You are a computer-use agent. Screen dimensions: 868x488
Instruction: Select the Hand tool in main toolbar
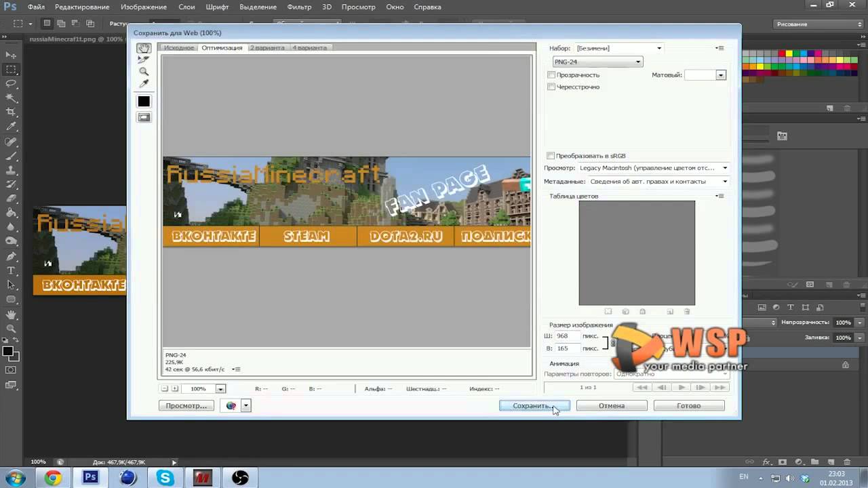pos(11,314)
